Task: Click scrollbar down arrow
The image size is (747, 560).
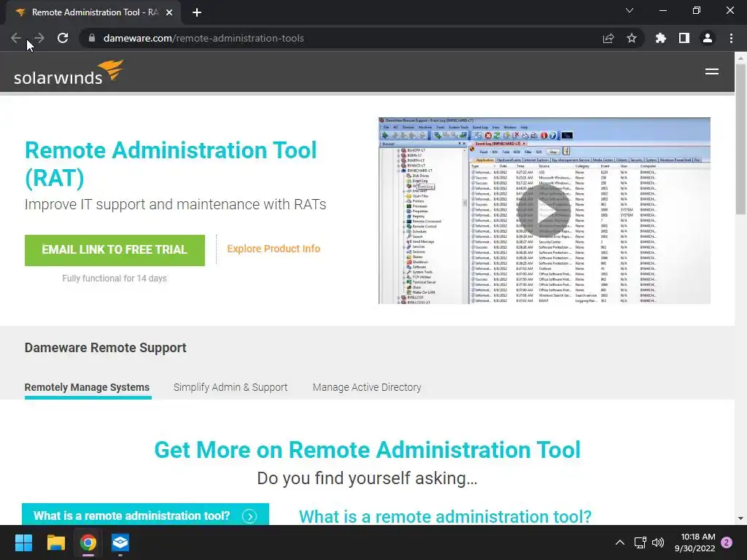Action: coord(740,518)
